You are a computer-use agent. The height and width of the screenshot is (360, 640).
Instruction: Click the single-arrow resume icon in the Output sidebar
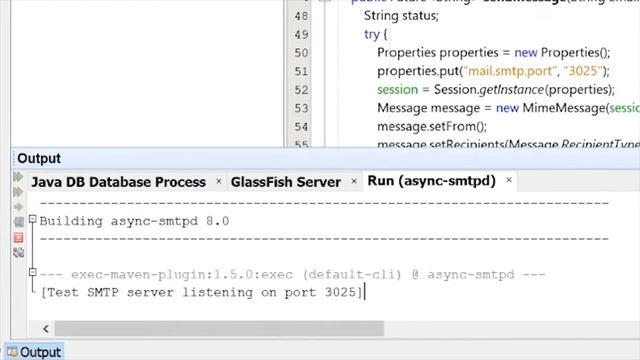(18, 207)
